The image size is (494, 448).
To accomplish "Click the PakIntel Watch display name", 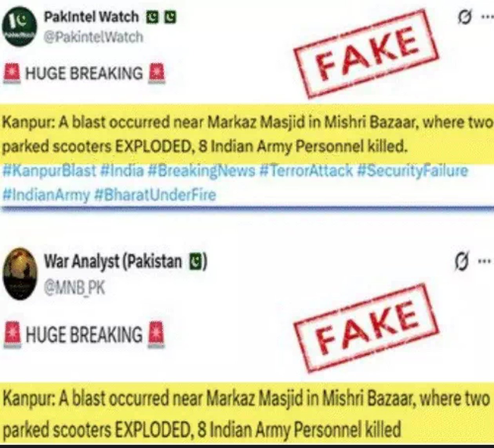I will pyautogui.click(x=91, y=17).
